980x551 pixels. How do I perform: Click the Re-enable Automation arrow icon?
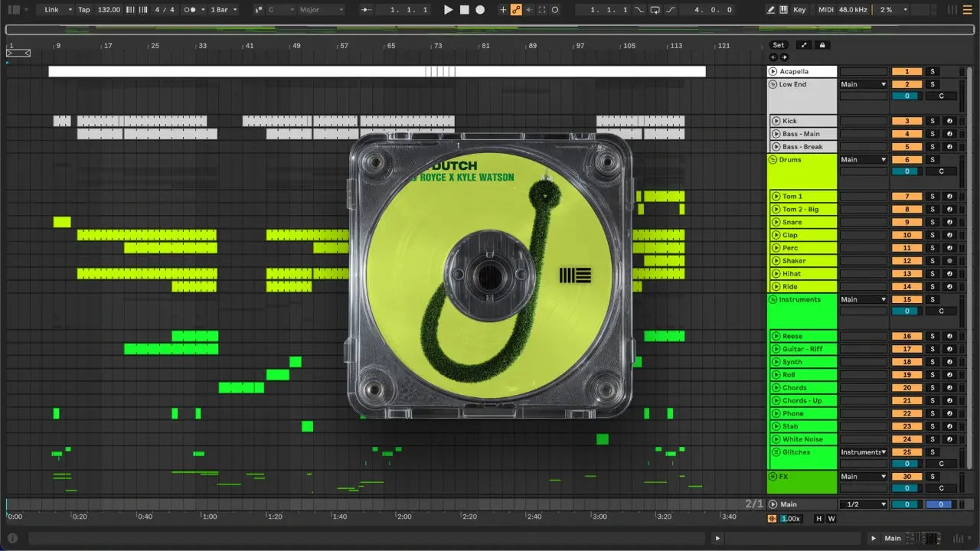point(529,10)
